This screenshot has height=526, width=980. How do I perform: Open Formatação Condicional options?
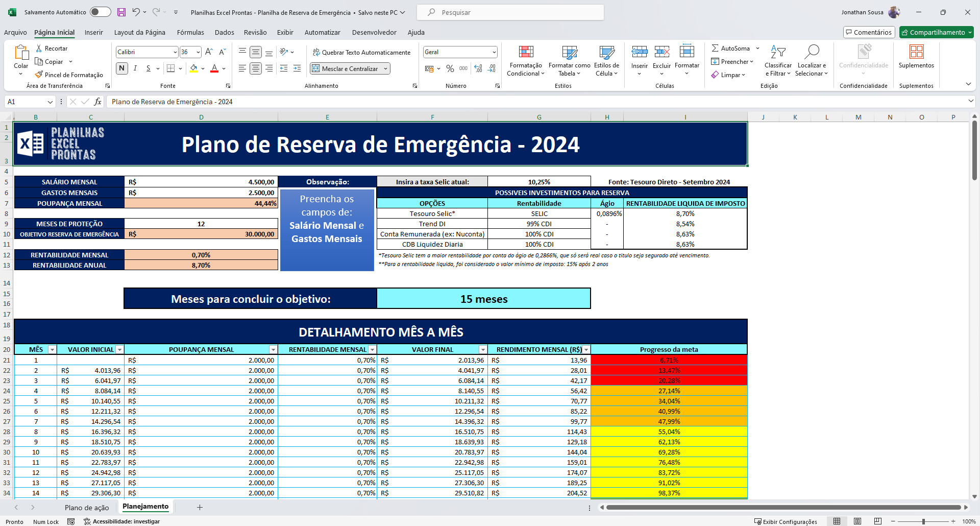coord(526,60)
